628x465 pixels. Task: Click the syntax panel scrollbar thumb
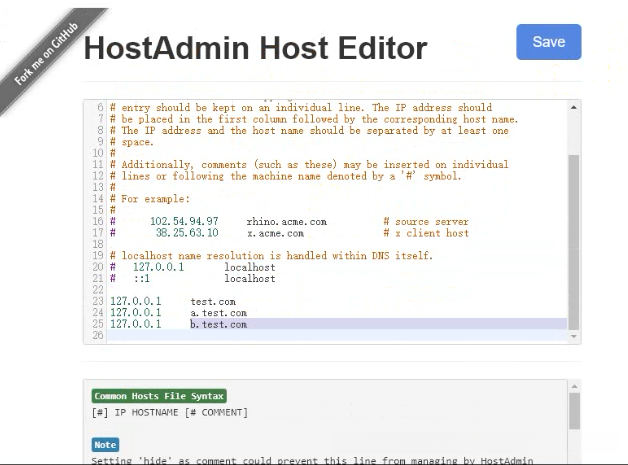[x=574, y=411]
